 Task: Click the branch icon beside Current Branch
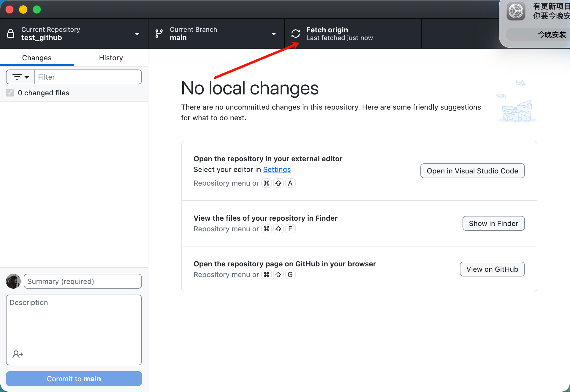[x=159, y=34]
